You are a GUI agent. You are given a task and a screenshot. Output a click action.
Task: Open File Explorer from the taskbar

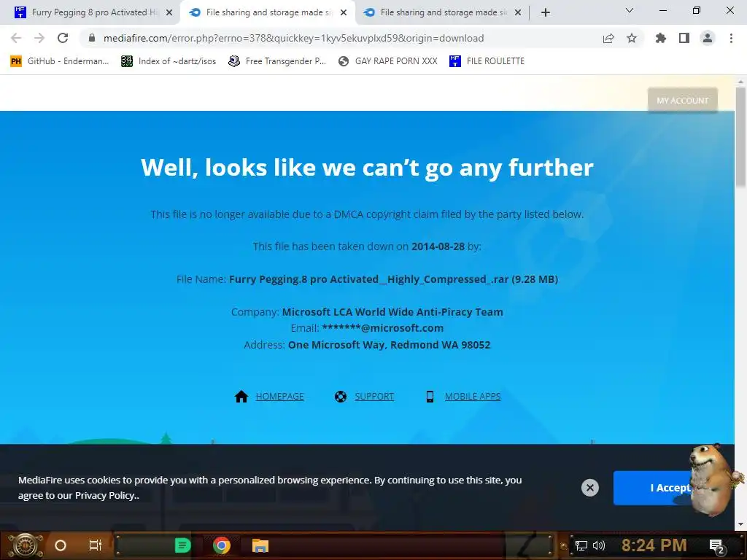click(x=260, y=545)
